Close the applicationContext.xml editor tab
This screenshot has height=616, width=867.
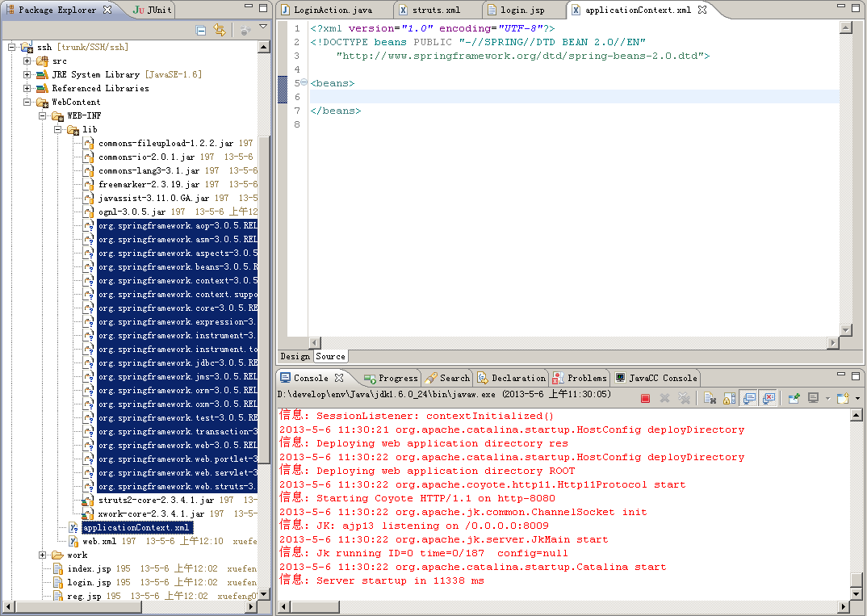click(x=702, y=10)
